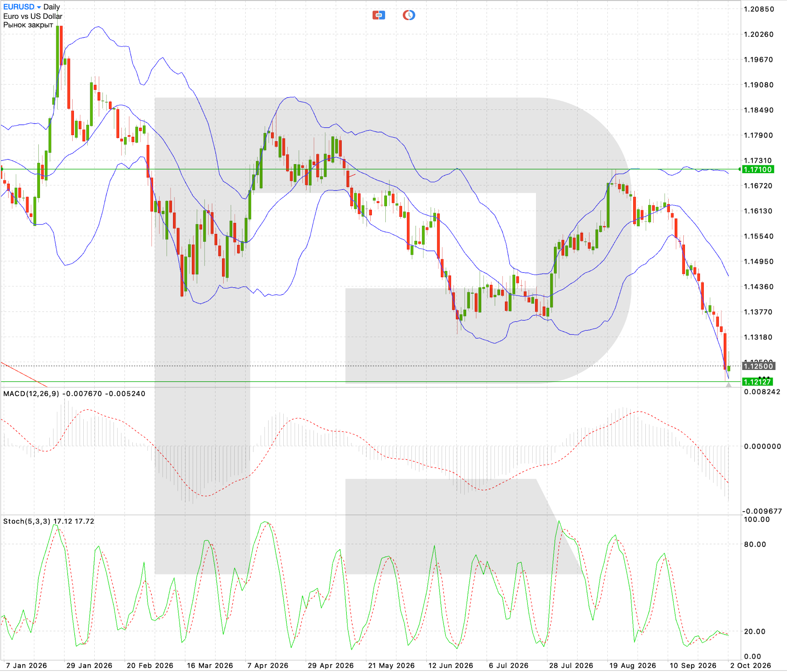Click the three-dots menu above 1.12127
787x672 pixels.
click(x=764, y=377)
